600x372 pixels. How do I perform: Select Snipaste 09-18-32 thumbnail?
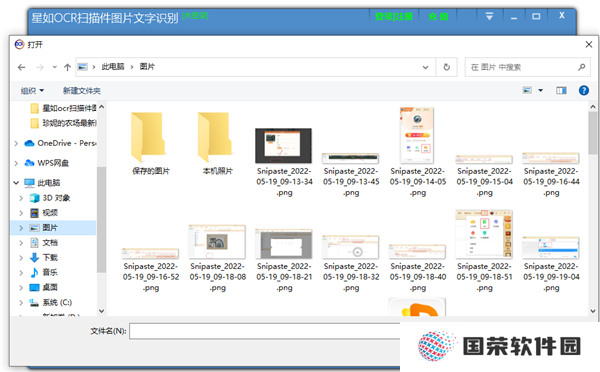(x=351, y=247)
